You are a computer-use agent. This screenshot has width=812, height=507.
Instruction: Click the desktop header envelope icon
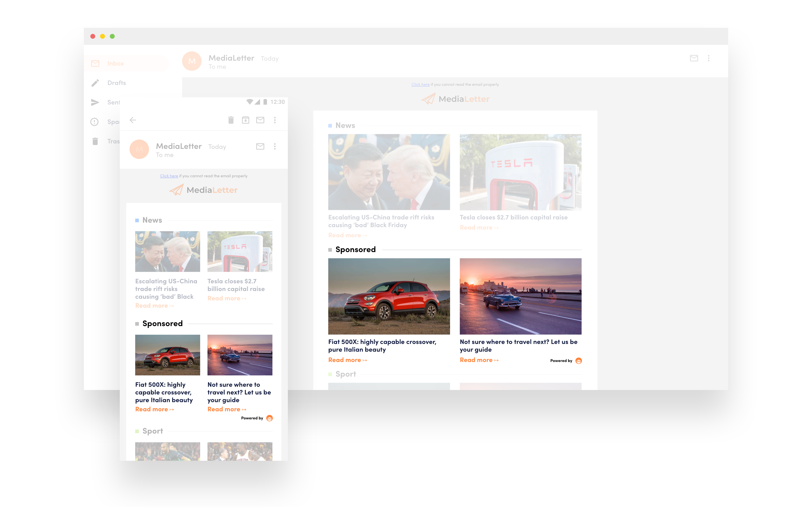click(694, 58)
